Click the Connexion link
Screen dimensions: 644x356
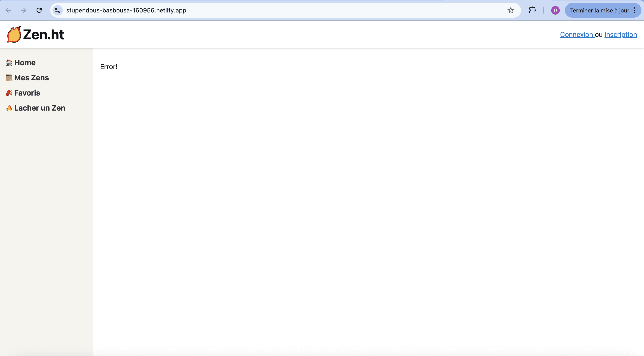[x=576, y=35]
